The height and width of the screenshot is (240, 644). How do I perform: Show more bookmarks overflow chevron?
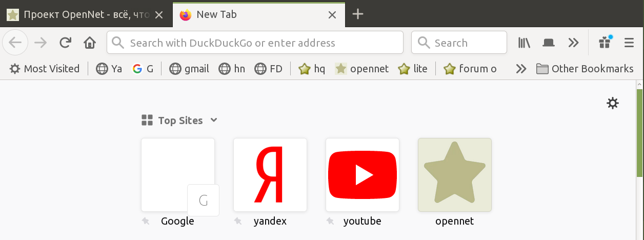point(521,69)
